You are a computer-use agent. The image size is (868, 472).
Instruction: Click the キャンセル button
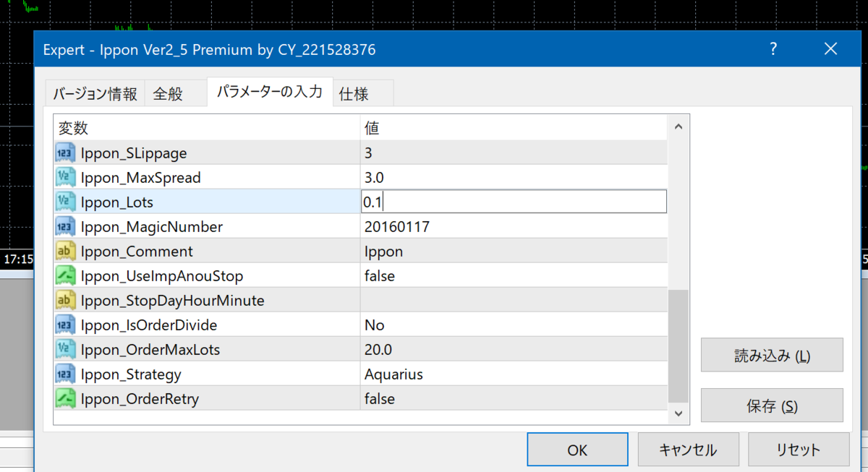pyautogui.click(x=688, y=450)
